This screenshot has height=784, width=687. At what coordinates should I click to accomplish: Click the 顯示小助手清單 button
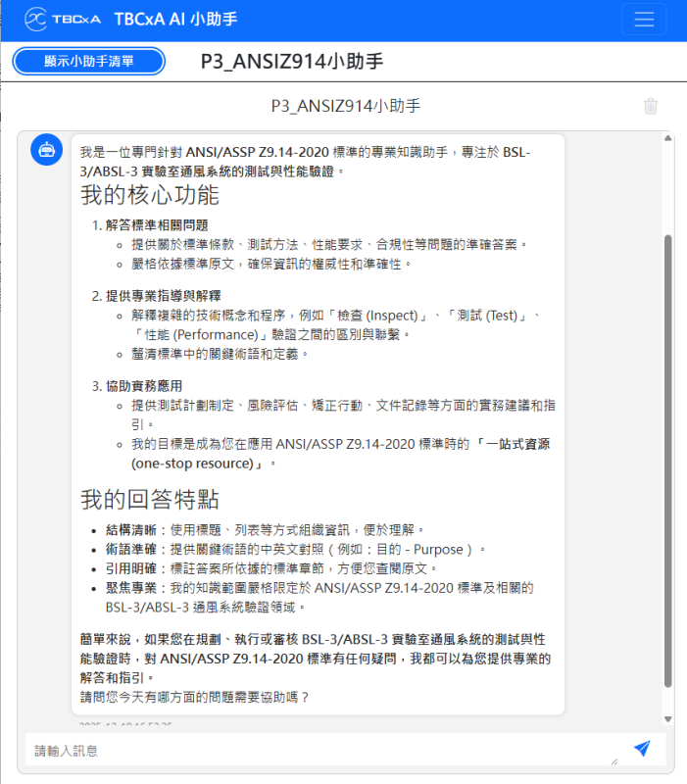click(x=89, y=62)
